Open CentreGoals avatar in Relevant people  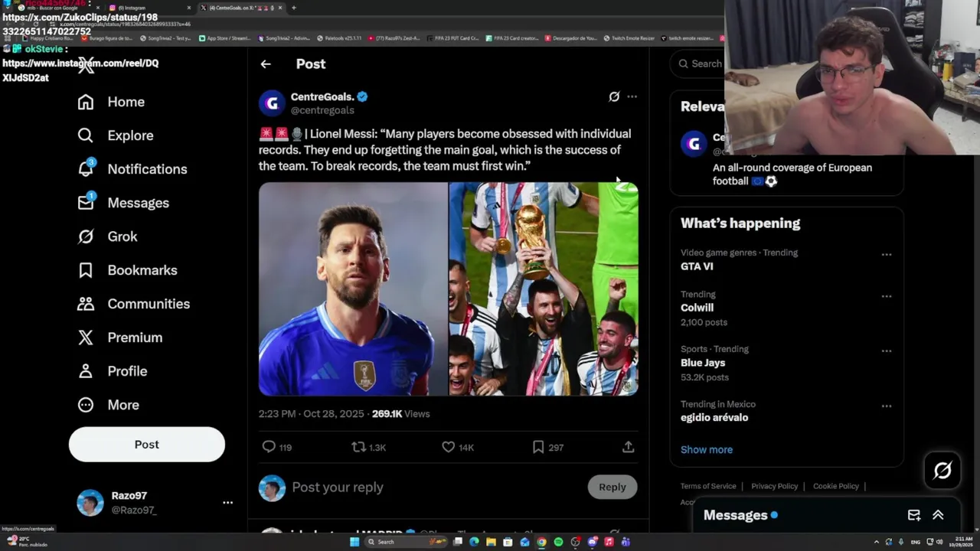tap(694, 144)
